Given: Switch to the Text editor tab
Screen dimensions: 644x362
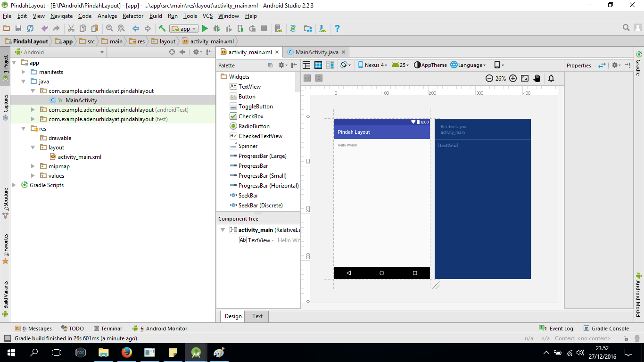Looking at the screenshot, I should pyautogui.click(x=257, y=316).
